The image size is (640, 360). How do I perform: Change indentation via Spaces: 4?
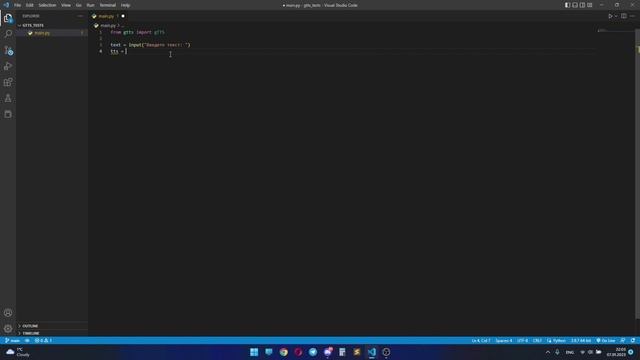pyautogui.click(x=504, y=340)
